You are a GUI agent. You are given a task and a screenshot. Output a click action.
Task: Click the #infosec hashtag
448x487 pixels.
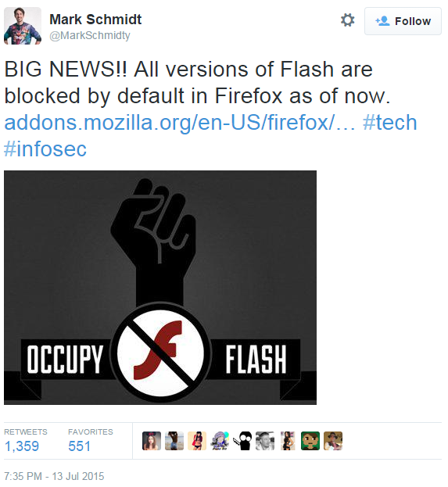point(45,149)
